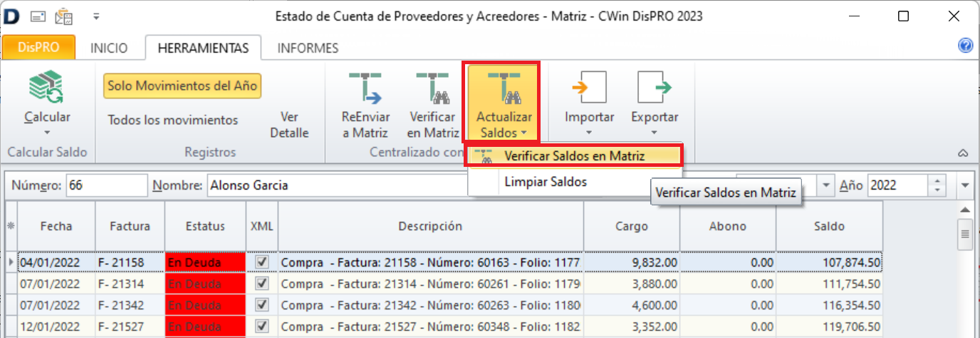Click the vertical scrollbar up arrow
980x338 pixels.
pyautogui.click(x=965, y=210)
